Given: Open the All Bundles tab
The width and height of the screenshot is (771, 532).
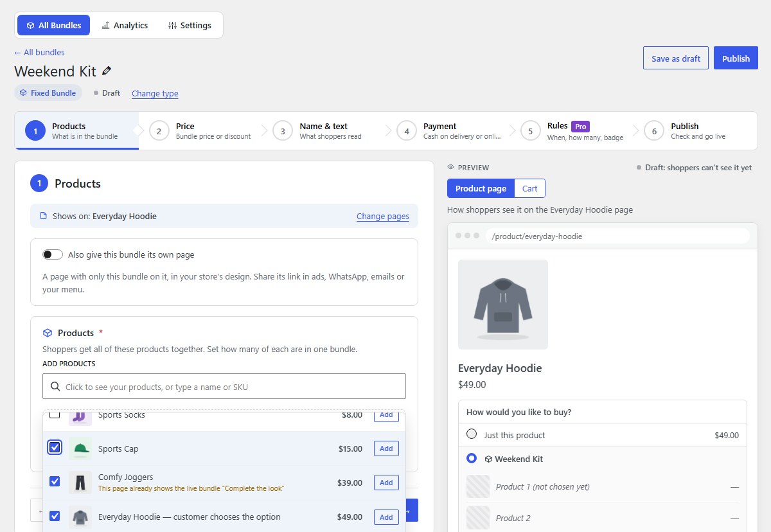Looking at the screenshot, I should (x=54, y=25).
